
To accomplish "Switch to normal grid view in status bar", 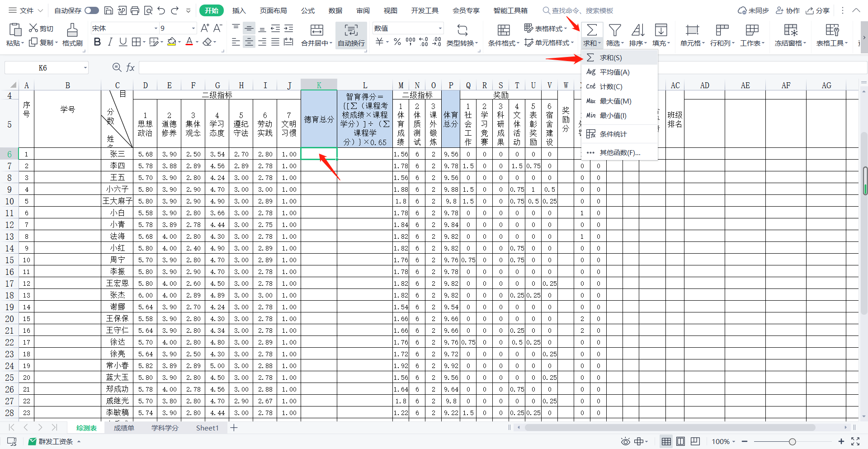I will pos(666,441).
